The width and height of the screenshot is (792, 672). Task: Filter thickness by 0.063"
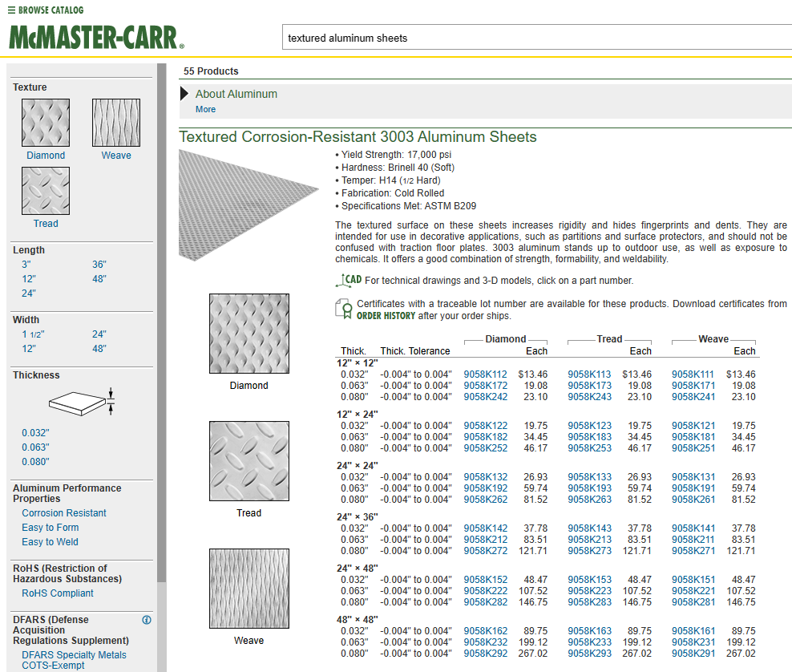[35, 447]
